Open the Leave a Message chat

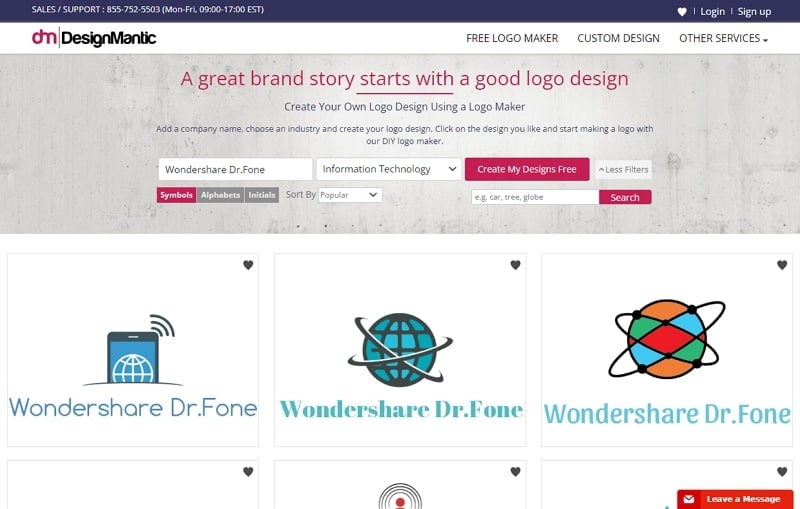click(x=735, y=499)
